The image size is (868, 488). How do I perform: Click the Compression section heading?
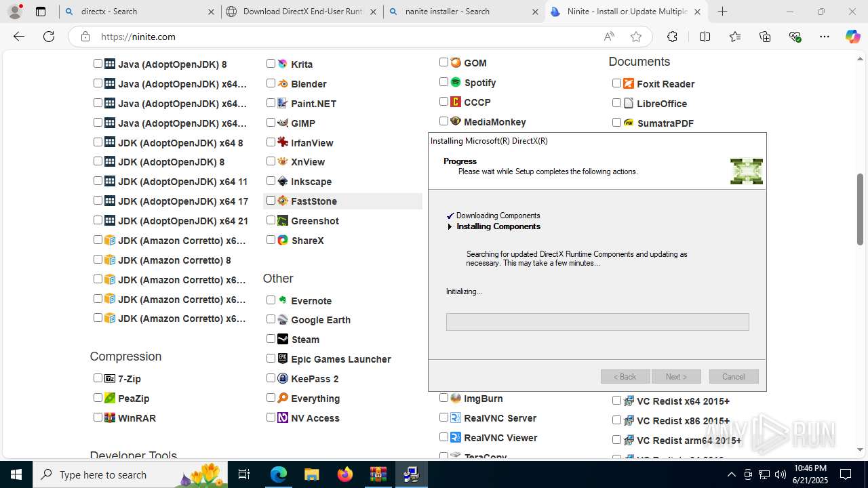pos(125,357)
